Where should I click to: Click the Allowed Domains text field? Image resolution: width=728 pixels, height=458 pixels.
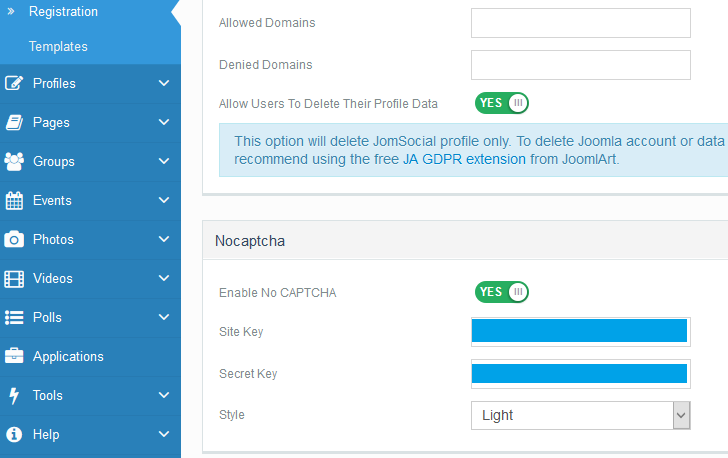coord(580,23)
